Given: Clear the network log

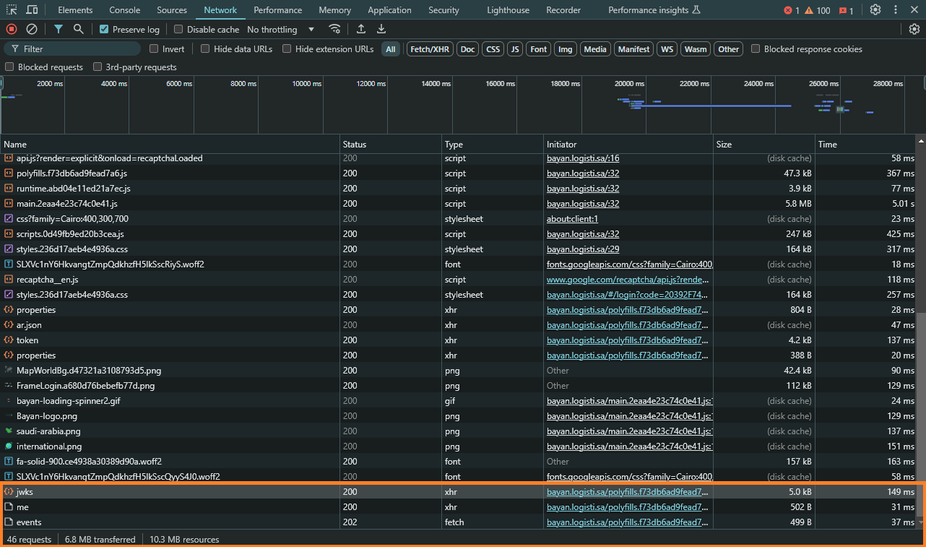Looking at the screenshot, I should coord(32,30).
